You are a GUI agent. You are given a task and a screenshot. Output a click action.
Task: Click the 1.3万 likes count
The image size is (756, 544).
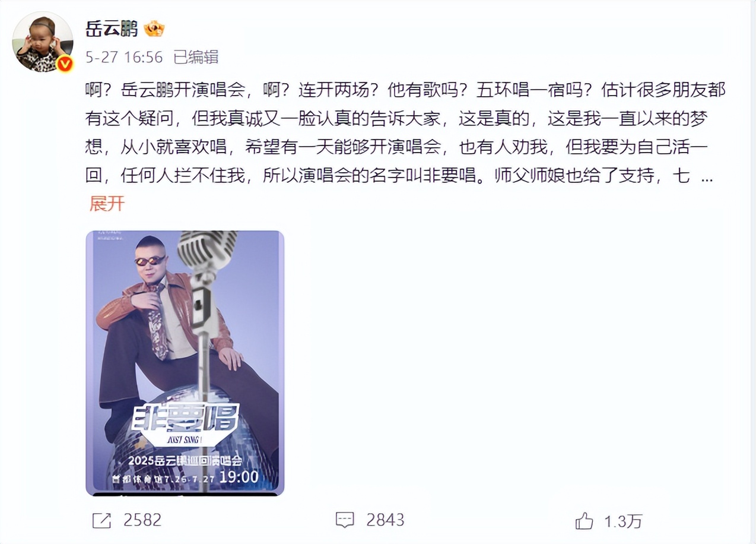click(623, 521)
